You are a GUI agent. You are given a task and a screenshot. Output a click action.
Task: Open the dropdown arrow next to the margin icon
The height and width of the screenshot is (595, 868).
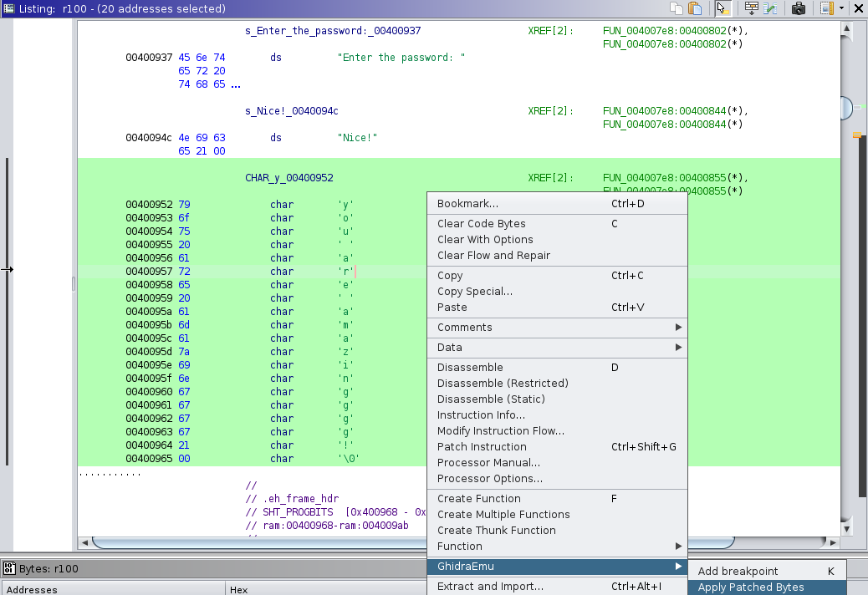[842, 8]
